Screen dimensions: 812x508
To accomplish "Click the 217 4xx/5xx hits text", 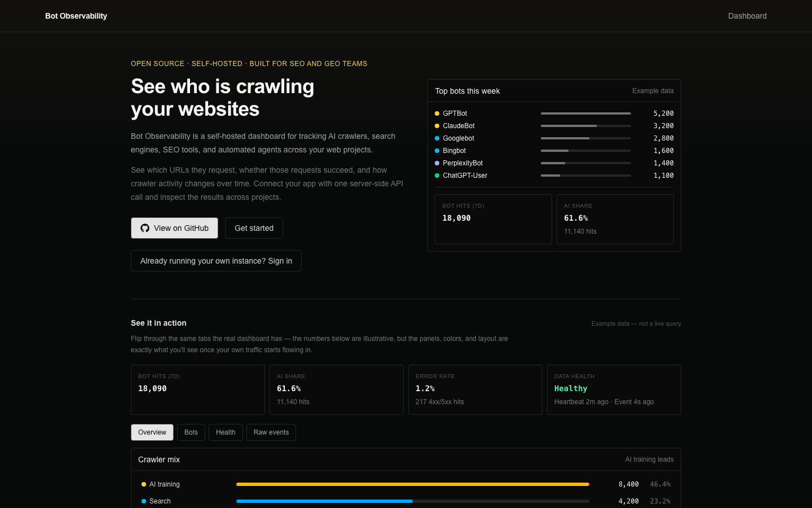I will tap(440, 402).
